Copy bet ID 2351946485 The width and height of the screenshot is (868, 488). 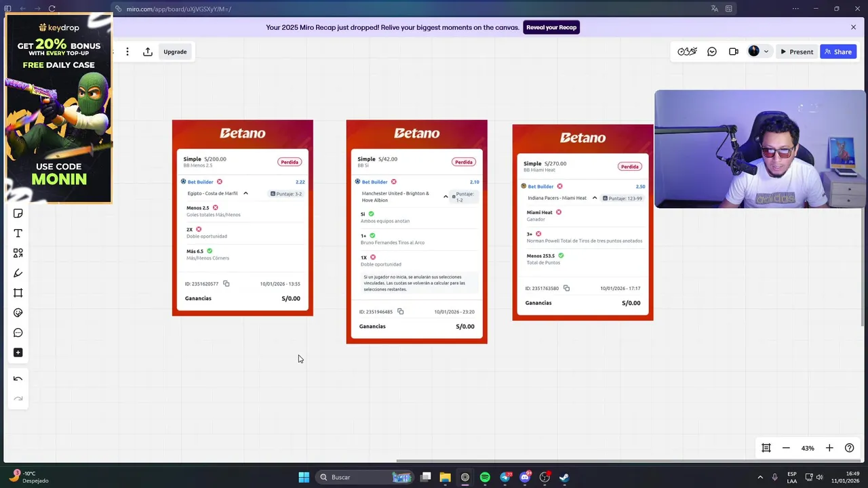coord(401,312)
